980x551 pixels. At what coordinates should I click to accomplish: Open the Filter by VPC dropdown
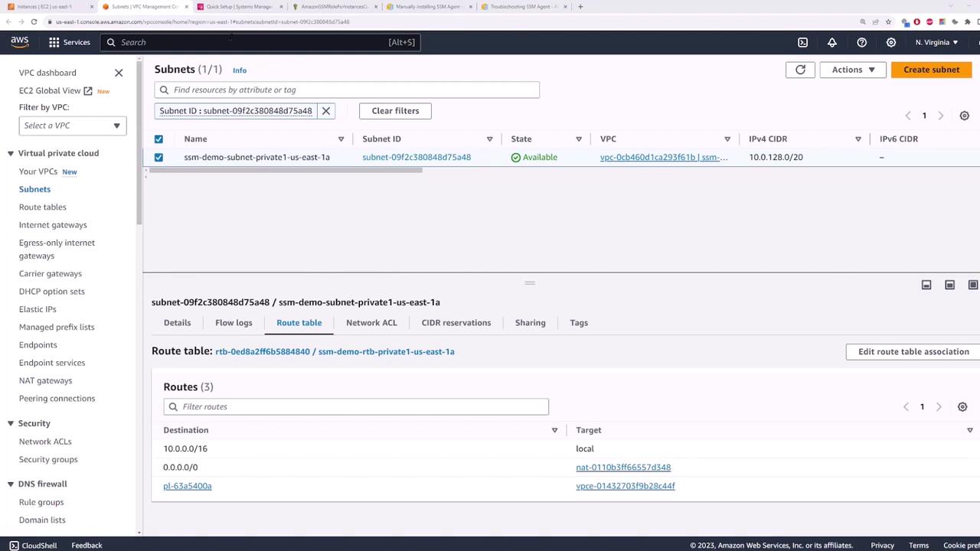click(x=72, y=126)
